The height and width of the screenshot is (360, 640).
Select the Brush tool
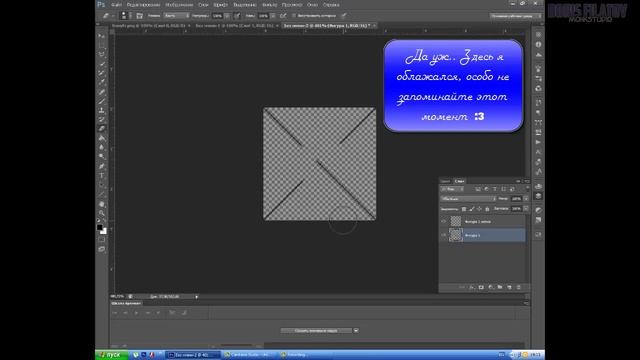pos(102,101)
